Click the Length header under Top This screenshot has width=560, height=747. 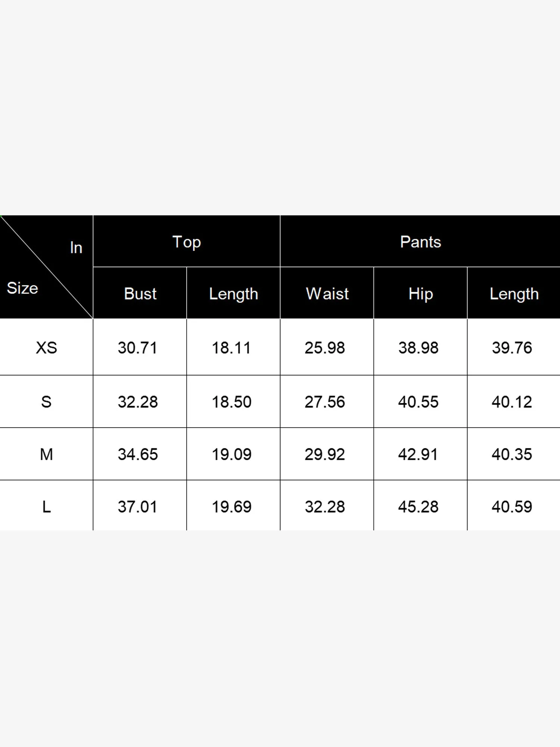233,294
